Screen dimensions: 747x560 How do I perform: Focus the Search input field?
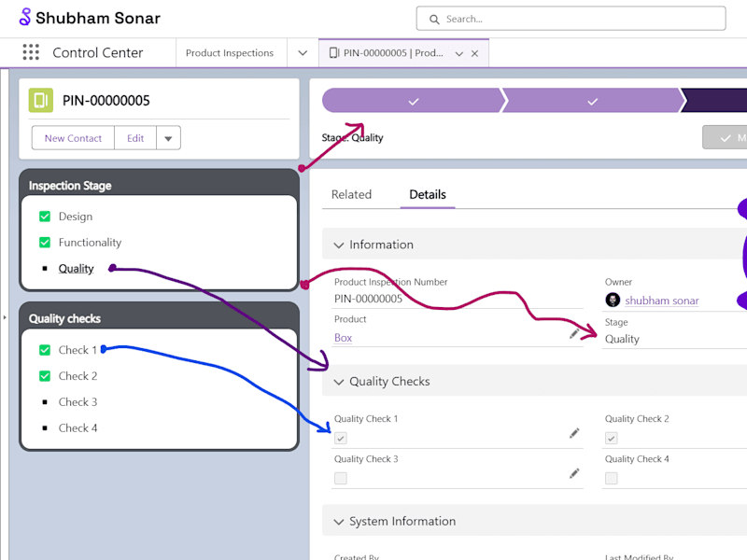[571, 19]
